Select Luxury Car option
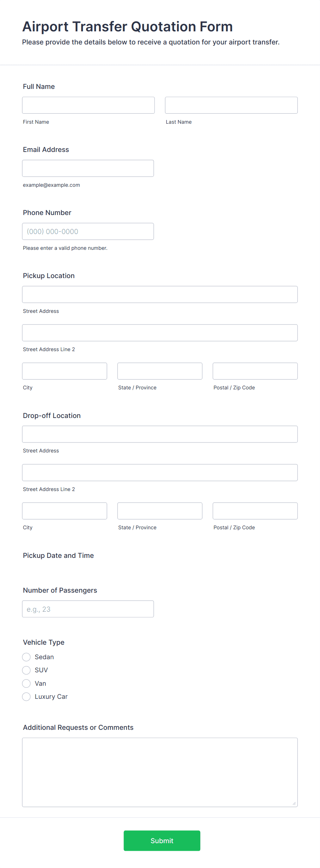The image size is (320, 868). [x=26, y=696]
